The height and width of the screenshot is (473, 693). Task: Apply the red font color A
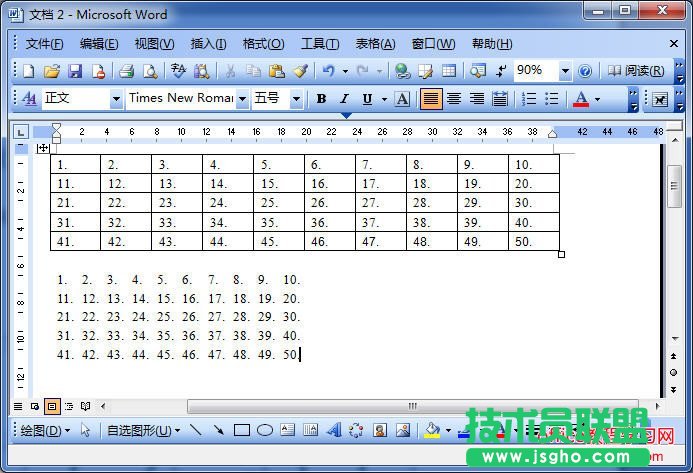coord(581,99)
